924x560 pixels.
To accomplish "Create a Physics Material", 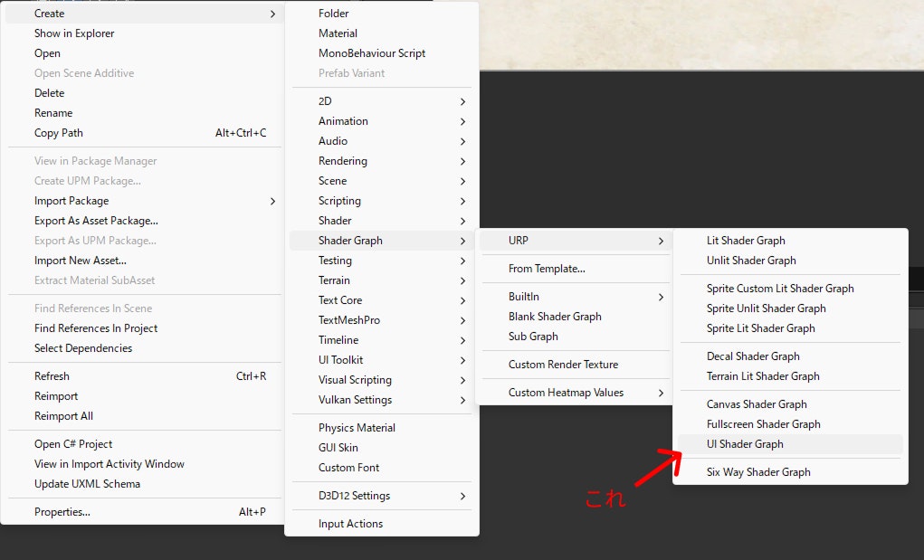I will [381, 428].
